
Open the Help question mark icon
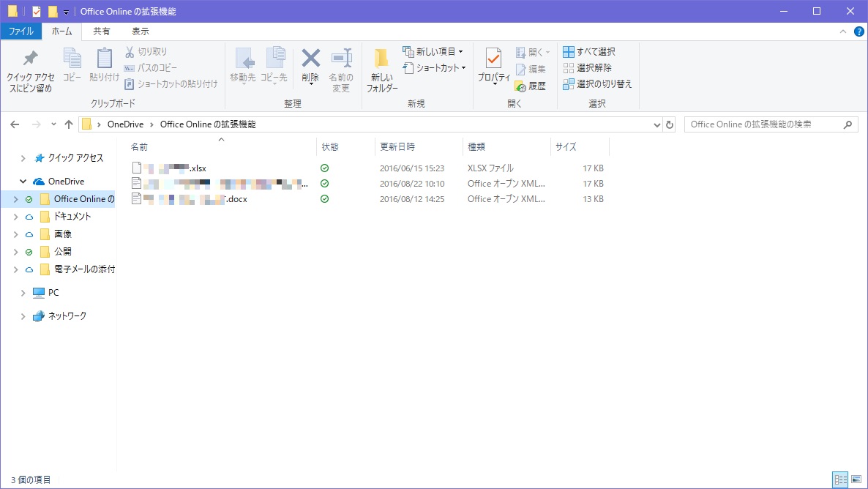click(x=859, y=31)
